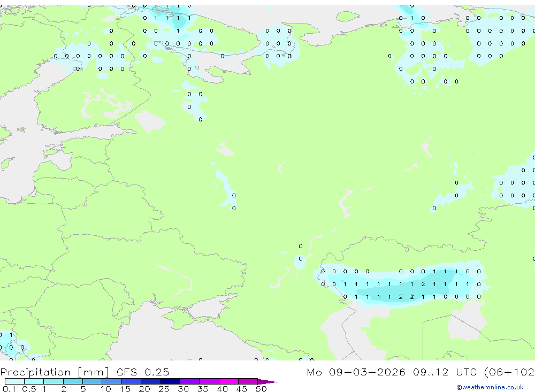Select the "GFS 0.25" model label

[143, 372]
